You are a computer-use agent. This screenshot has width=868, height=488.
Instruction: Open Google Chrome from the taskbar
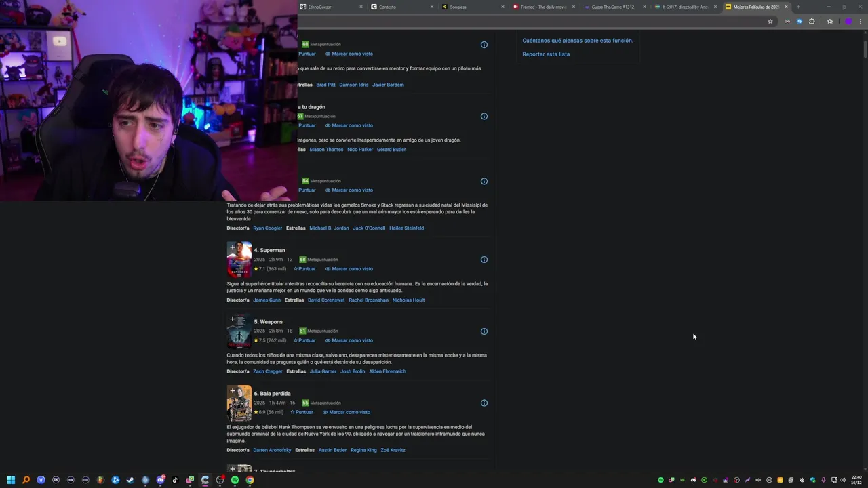[x=250, y=480]
